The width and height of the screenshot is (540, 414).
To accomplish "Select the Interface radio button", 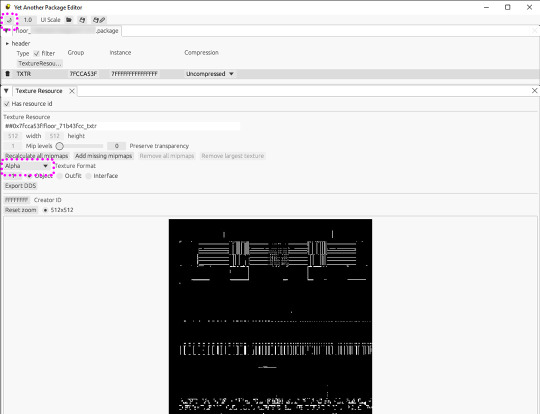I will pyautogui.click(x=89, y=176).
